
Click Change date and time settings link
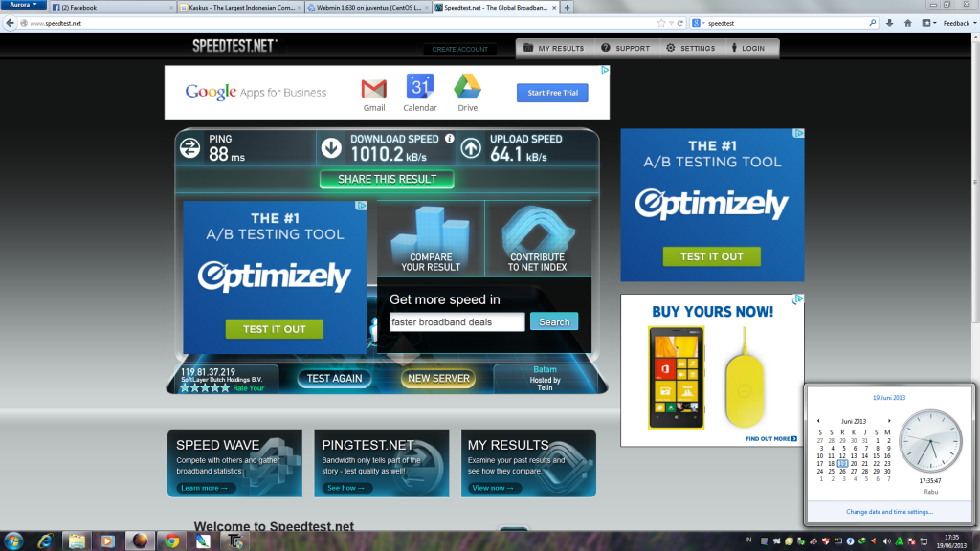[x=889, y=512]
